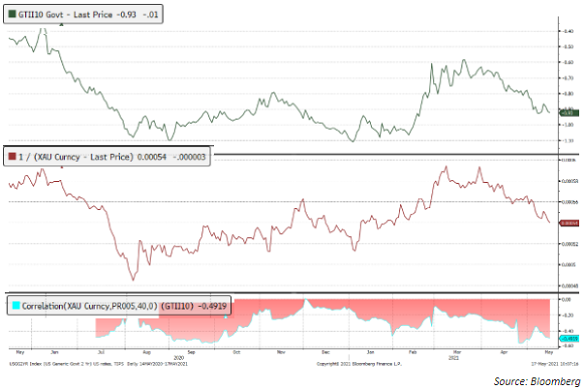Select the 'GTII10 Govt - Last Price' legend text
This screenshot has height=390, width=585.
click(65, 15)
